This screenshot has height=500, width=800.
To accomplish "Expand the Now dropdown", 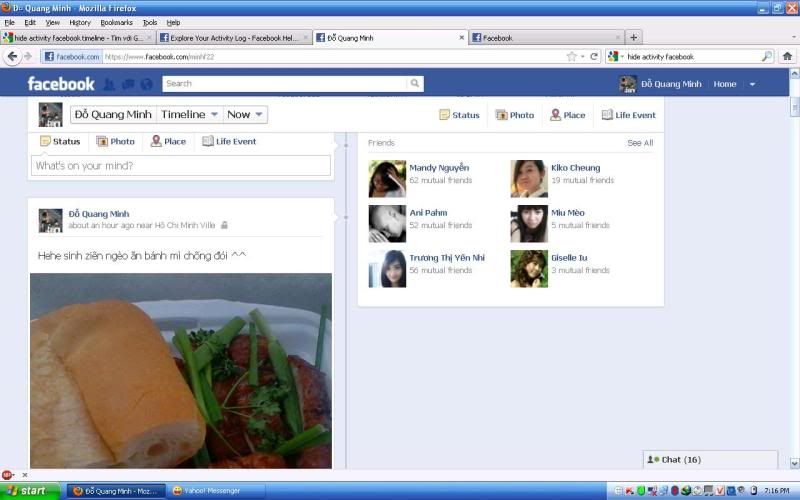I will [245, 114].
